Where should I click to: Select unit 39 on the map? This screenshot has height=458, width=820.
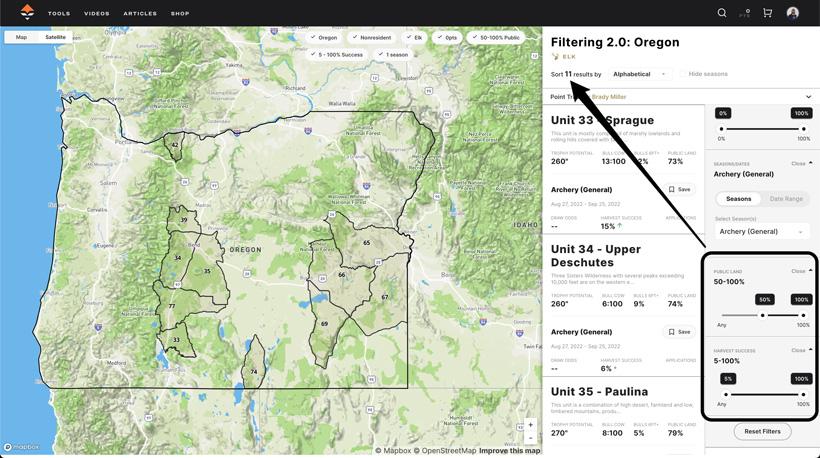click(x=184, y=220)
